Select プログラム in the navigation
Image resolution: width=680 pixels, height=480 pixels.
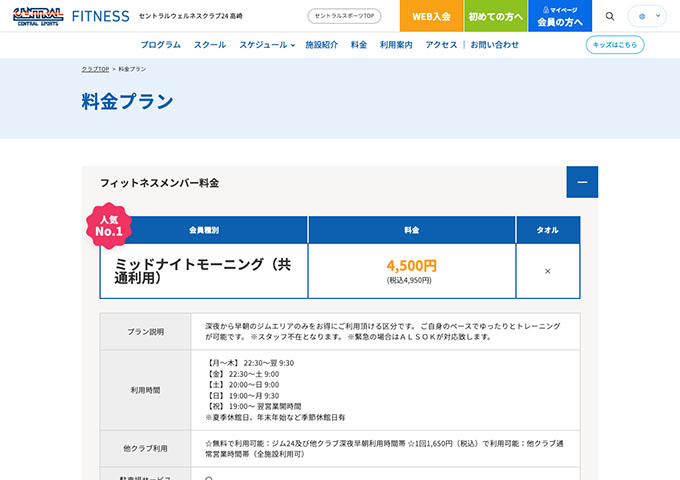(x=161, y=45)
